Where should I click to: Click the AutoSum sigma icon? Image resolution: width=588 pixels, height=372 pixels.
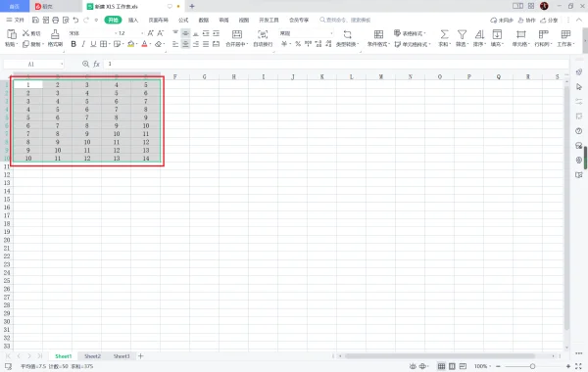(444, 34)
